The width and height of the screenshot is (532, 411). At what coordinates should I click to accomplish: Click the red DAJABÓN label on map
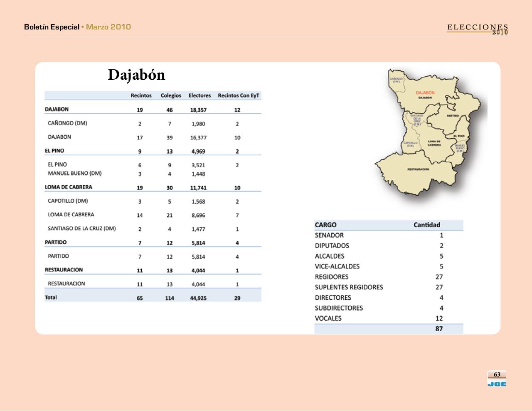pyautogui.click(x=425, y=93)
